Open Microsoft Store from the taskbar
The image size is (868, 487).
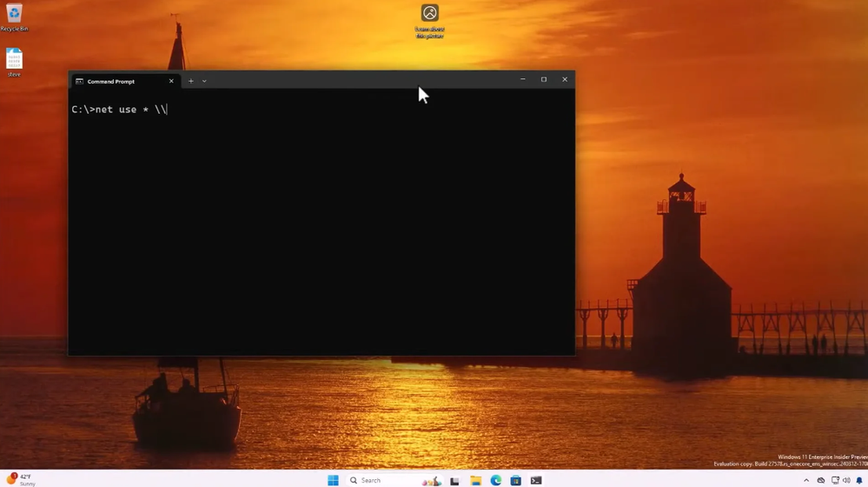pos(515,480)
